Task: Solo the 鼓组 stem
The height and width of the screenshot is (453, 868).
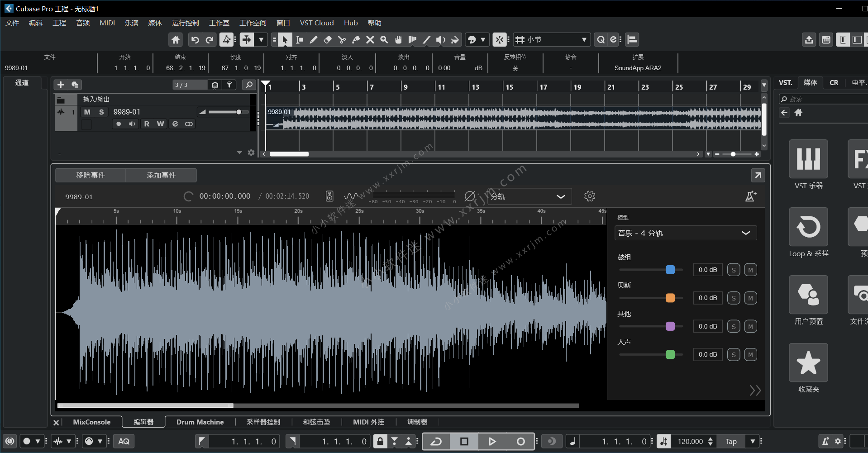Action: click(734, 270)
